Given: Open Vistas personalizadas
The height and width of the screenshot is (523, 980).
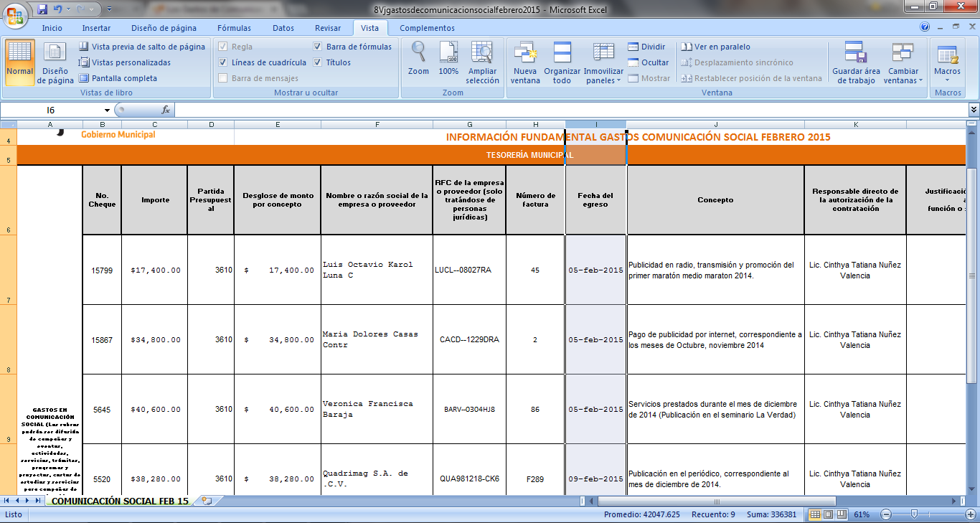Looking at the screenshot, I should [125, 62].
